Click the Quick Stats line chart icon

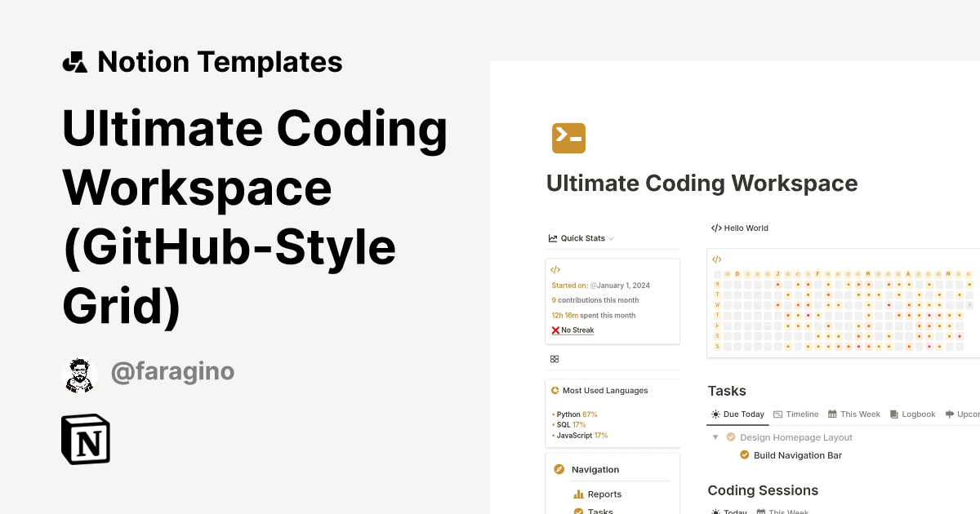click(553, 238)
